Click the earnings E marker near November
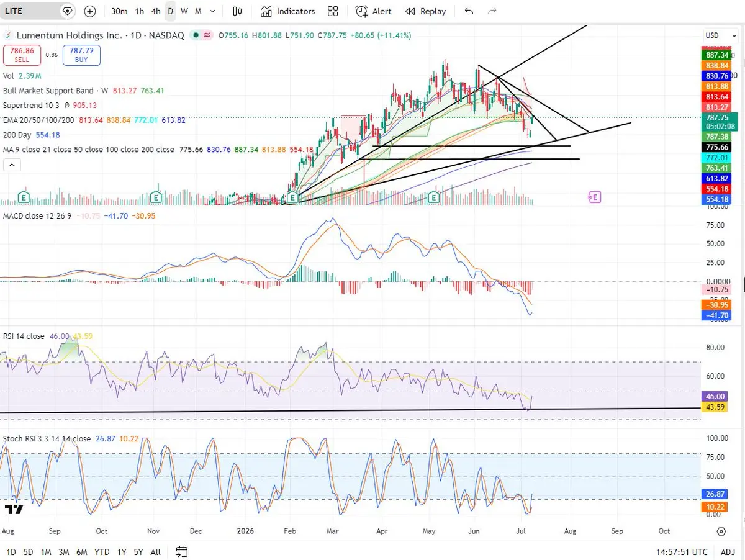This screenshot has width=745, height=560. coord(157,197)
